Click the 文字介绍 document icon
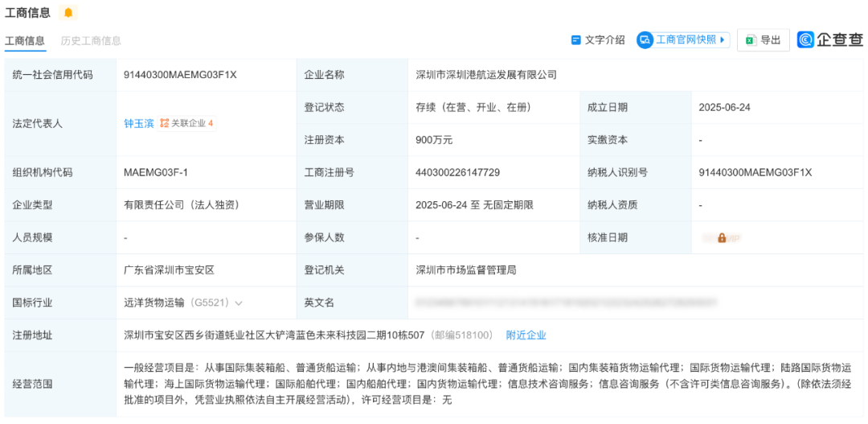This screenshot has width=868, height=424. (576, 40)
